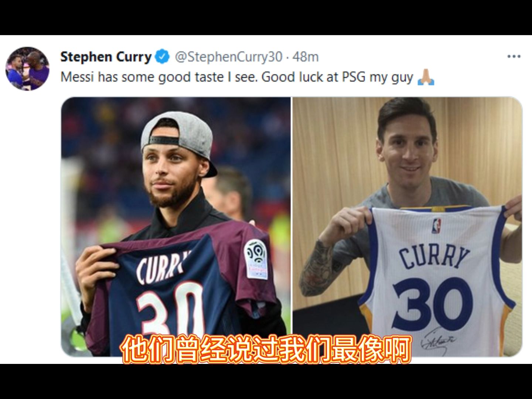
Task: Open the tweet's three-dot more menu
Action: point(514,57)
